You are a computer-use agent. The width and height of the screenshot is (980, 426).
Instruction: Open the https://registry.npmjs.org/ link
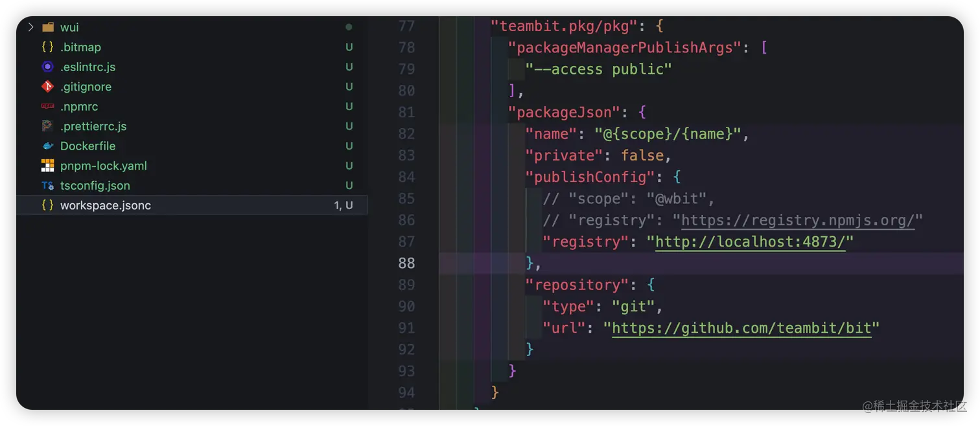(x=797, y=220)
